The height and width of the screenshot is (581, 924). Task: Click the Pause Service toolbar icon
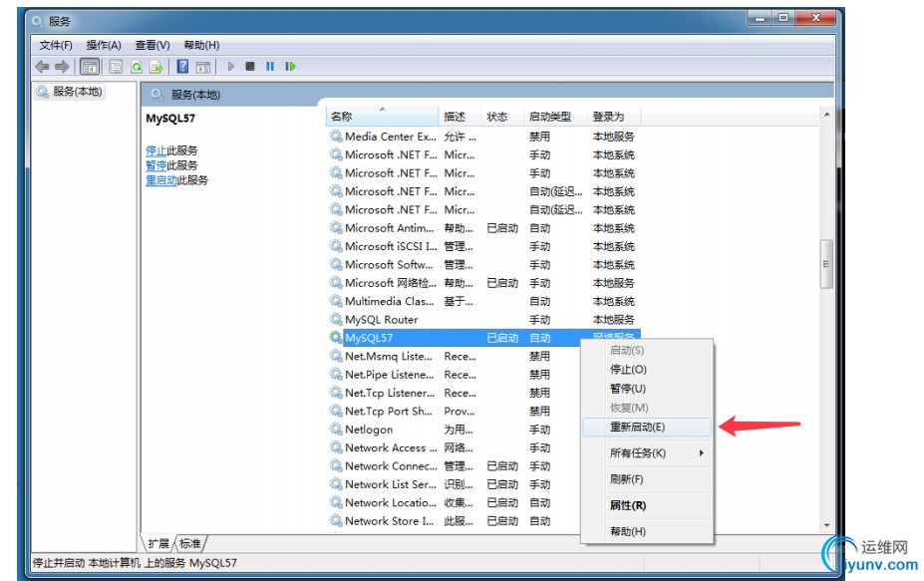(x=270, y=67)
